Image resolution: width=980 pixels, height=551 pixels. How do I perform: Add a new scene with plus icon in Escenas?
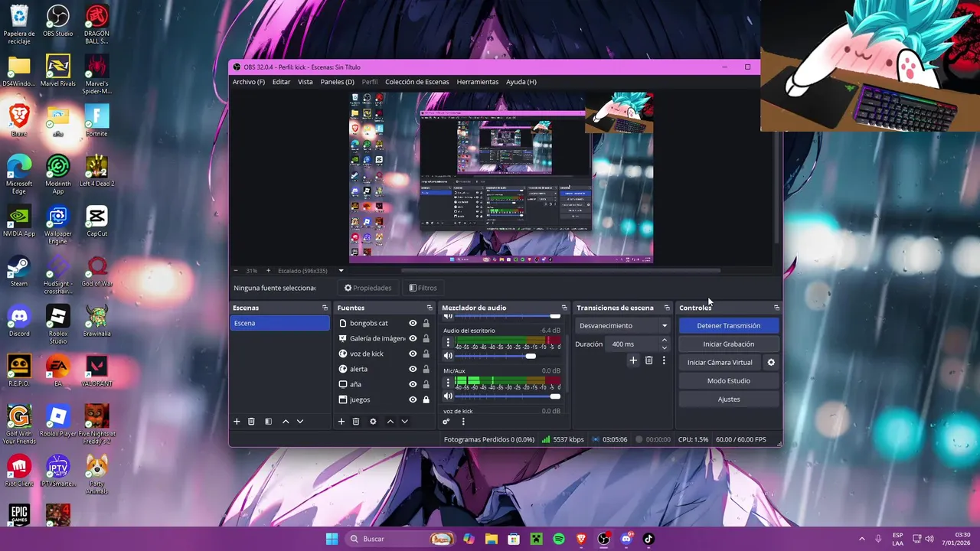pos(237,422)
